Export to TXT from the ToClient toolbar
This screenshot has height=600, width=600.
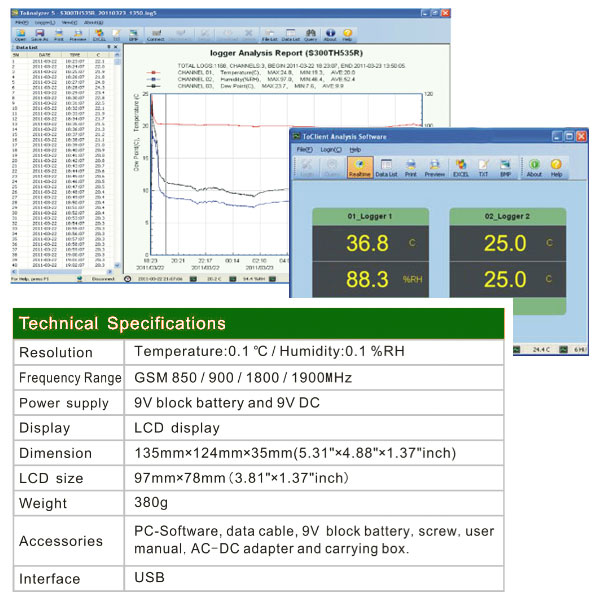(x=483, y=167)
